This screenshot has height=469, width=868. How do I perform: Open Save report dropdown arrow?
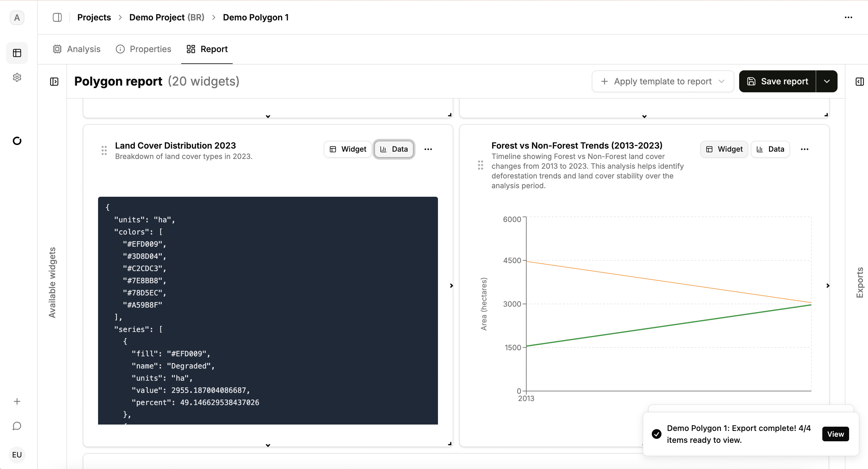827,81
